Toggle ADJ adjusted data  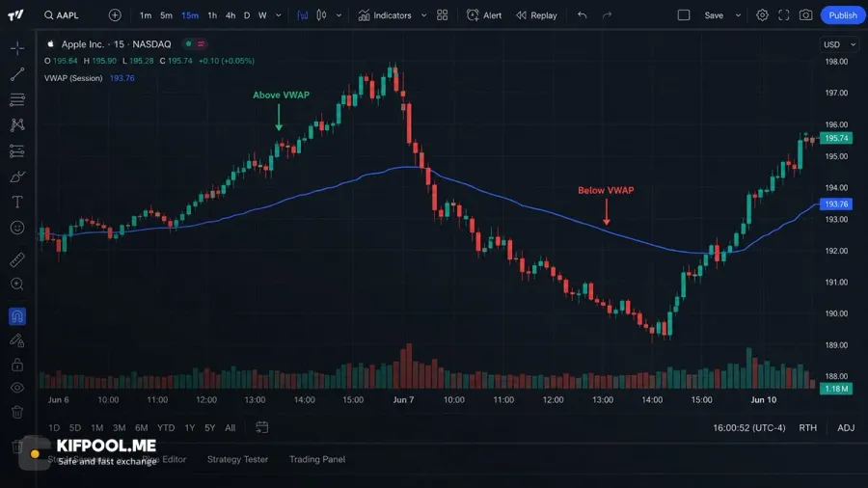point(846,427)
